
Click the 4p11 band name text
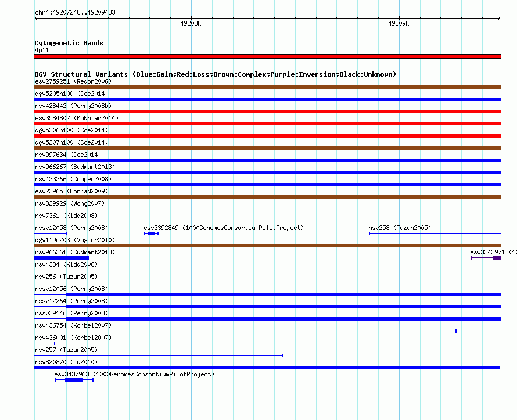(42, 50)
